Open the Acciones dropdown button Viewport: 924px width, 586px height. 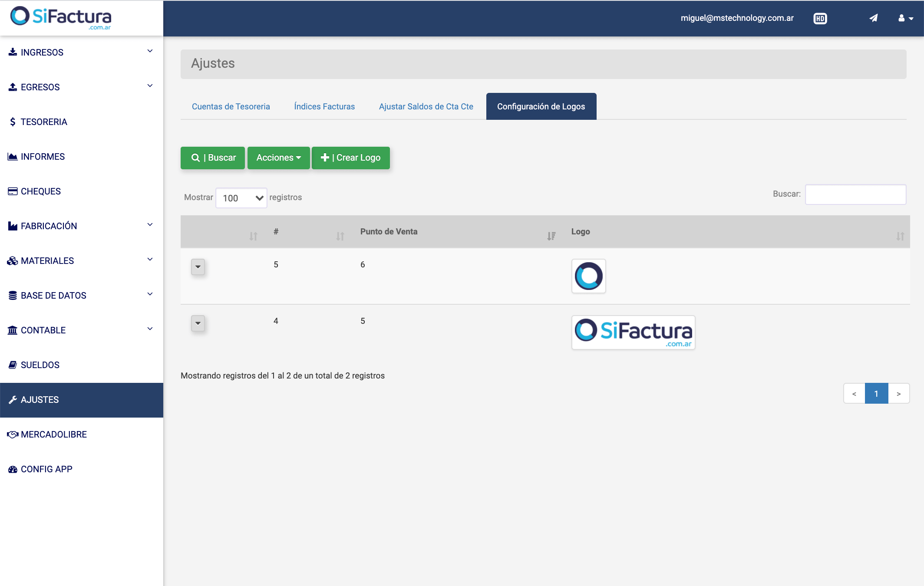pyautogui.click(x=278, y=158)
